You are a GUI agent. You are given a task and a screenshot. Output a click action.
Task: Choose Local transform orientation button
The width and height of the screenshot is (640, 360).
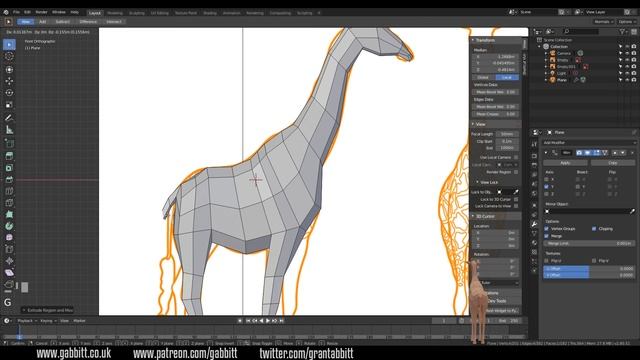pos(507,77)
